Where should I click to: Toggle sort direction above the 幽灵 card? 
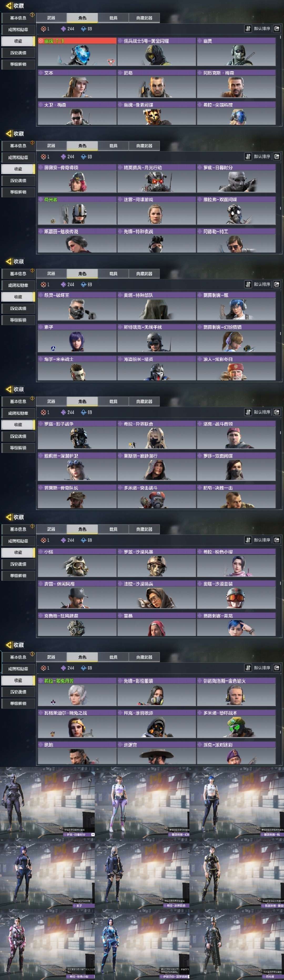tap(248, 29)
